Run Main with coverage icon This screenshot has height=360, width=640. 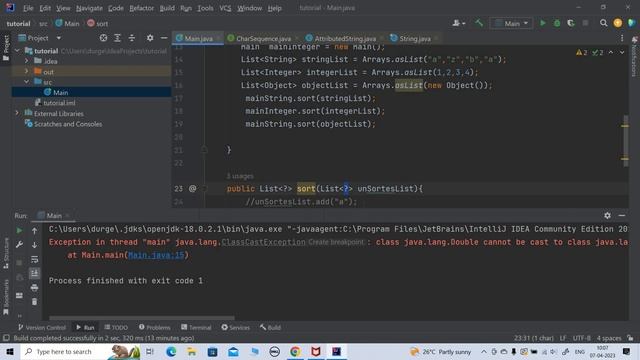click(571, 23)
